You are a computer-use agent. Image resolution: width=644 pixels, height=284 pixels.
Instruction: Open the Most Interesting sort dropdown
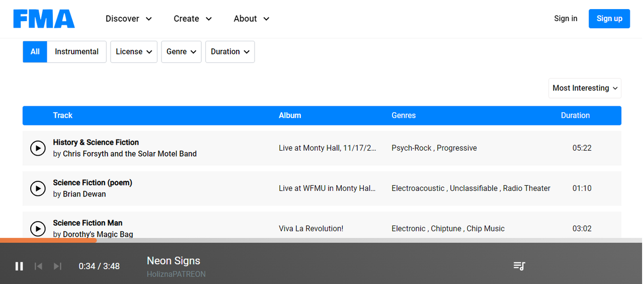pyautogui.click(x=585, y=88)
